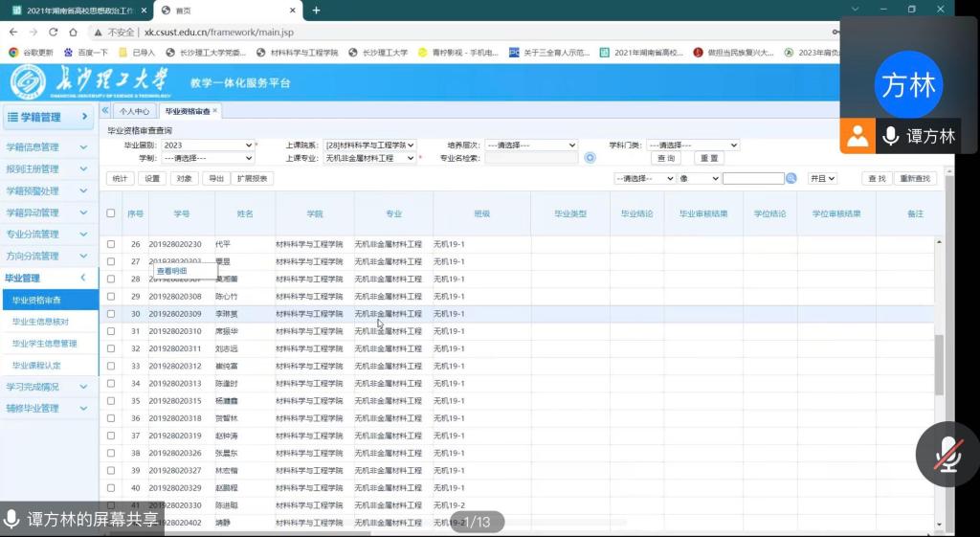Image resolution: width=980 pixels, height=537 pixels.
Task: Click the 查询 button
Action: click(666, 158)
